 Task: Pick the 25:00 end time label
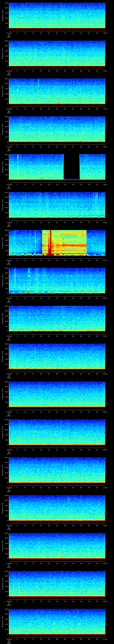(x=105, y=412)
